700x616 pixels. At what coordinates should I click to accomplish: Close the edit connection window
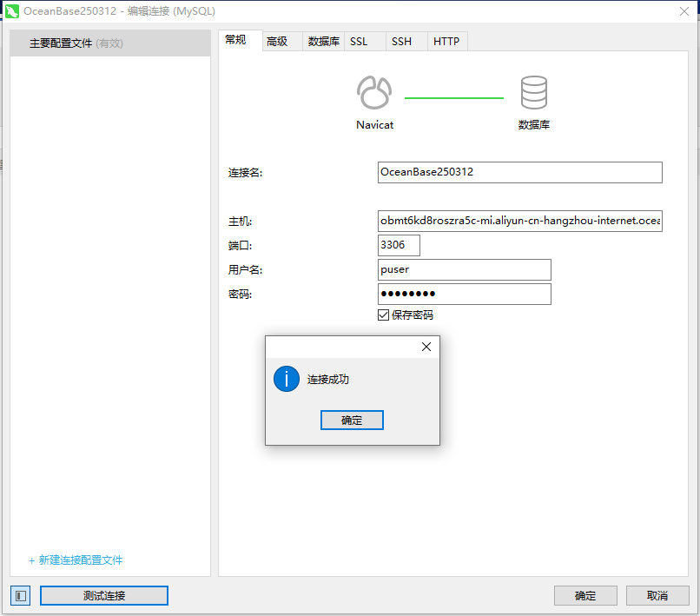coord(683,11)
